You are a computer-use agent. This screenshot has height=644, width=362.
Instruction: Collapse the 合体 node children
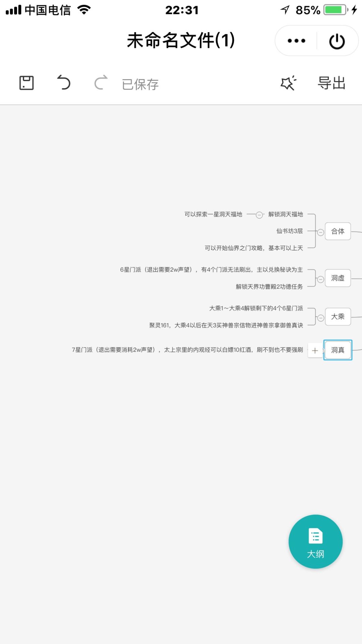tap(320, 232)
